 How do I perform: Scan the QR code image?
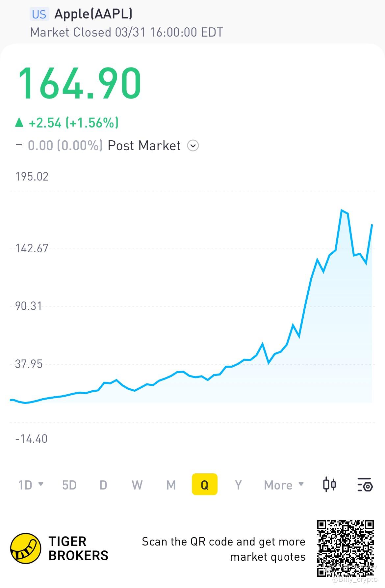(346, 548)
